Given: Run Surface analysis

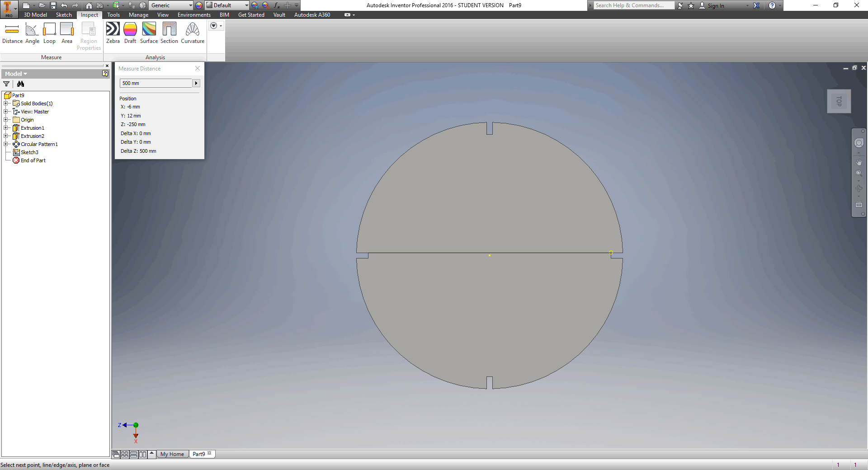Looking at the screenshot, I should tap(149, 34).
